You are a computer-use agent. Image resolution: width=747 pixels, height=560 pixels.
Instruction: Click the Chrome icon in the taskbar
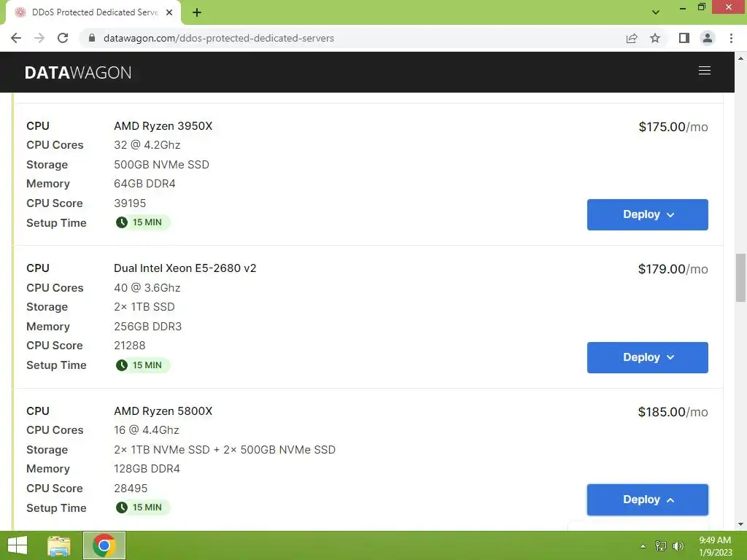click(x=104, y=545)
